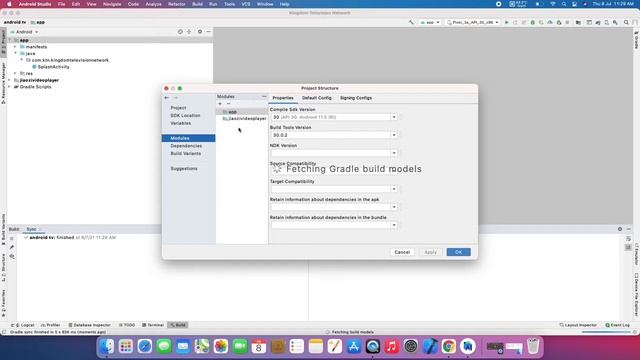Click the Select Opened File target icon in the Project panel
640x360 pixels.
pyautogui.click(x=180, y=31)
